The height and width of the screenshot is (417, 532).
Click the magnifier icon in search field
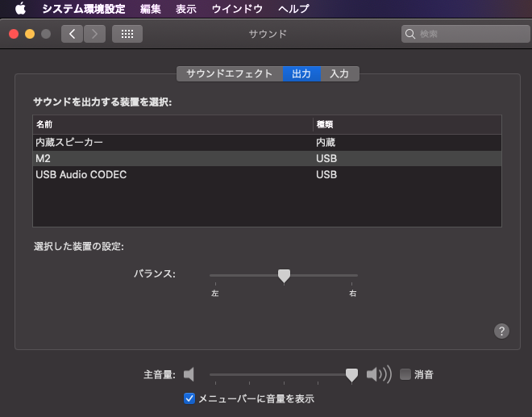(x=411, y=34)
